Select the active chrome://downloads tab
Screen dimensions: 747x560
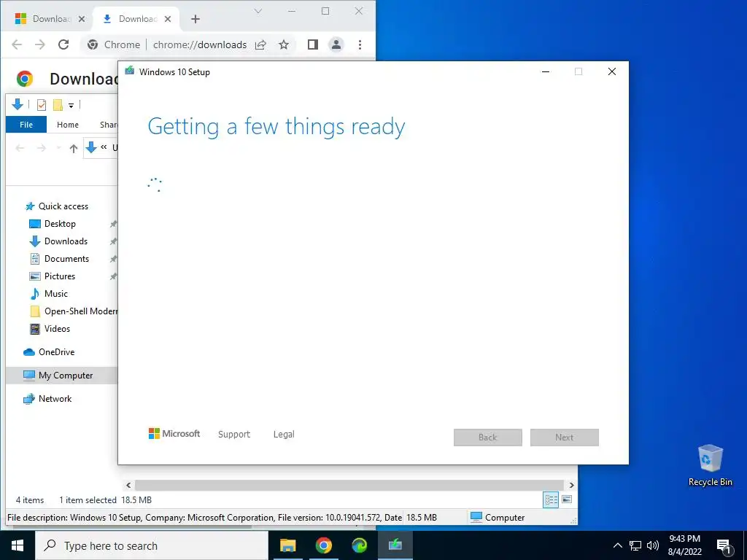[136, 19]
